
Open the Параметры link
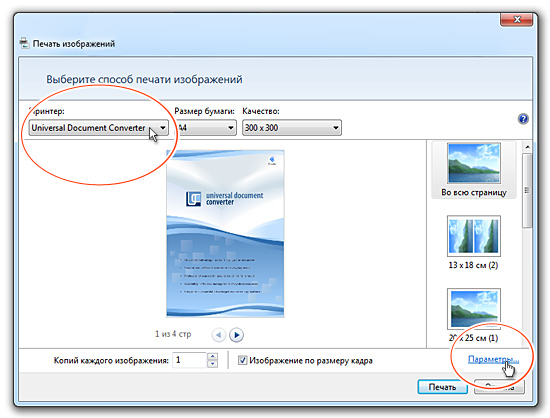493,359
